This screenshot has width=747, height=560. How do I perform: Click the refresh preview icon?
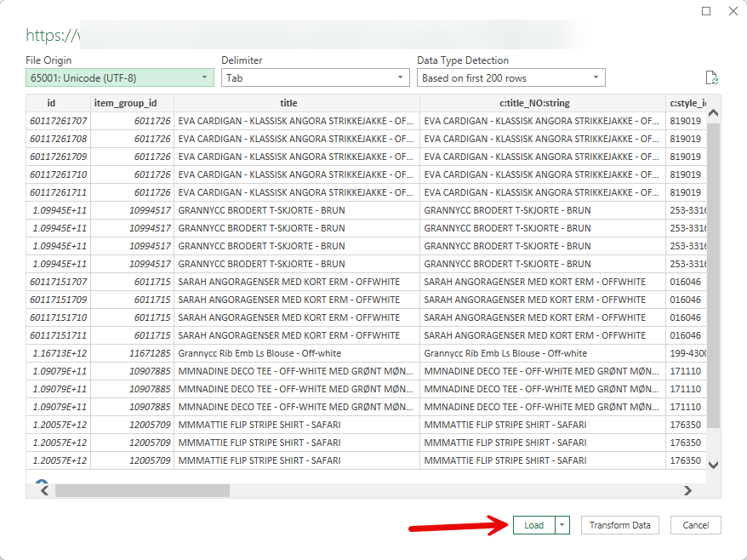pos(712,78)
